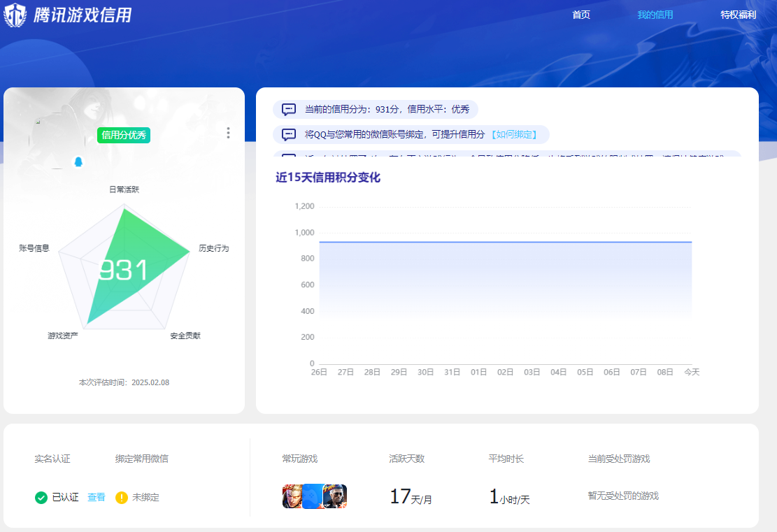Click the 游戏资产 radar axis label
The image size is (777, 532).
pos(63,336)
